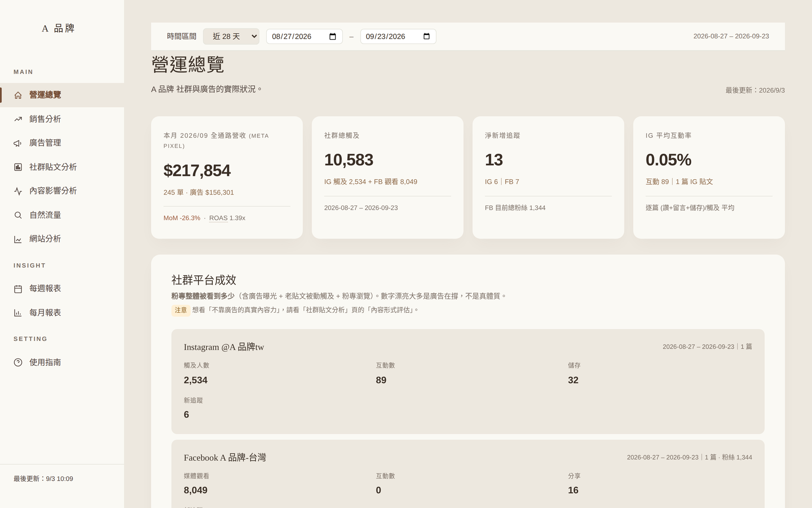Image resolution: width=812 pixels, height=508 pixels.
Task: Click the 社群總觸及 card showing 10,583
Action: pyautogui.click(x=388, y=177)
